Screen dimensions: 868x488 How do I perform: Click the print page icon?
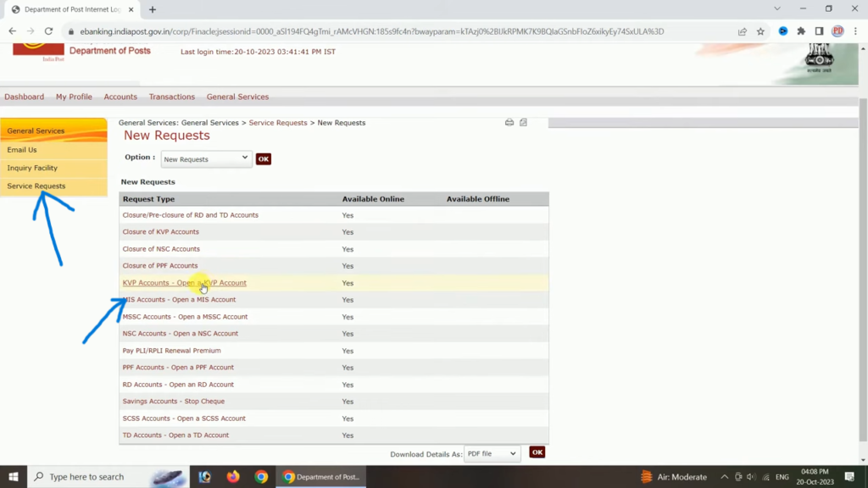(509, 122)
